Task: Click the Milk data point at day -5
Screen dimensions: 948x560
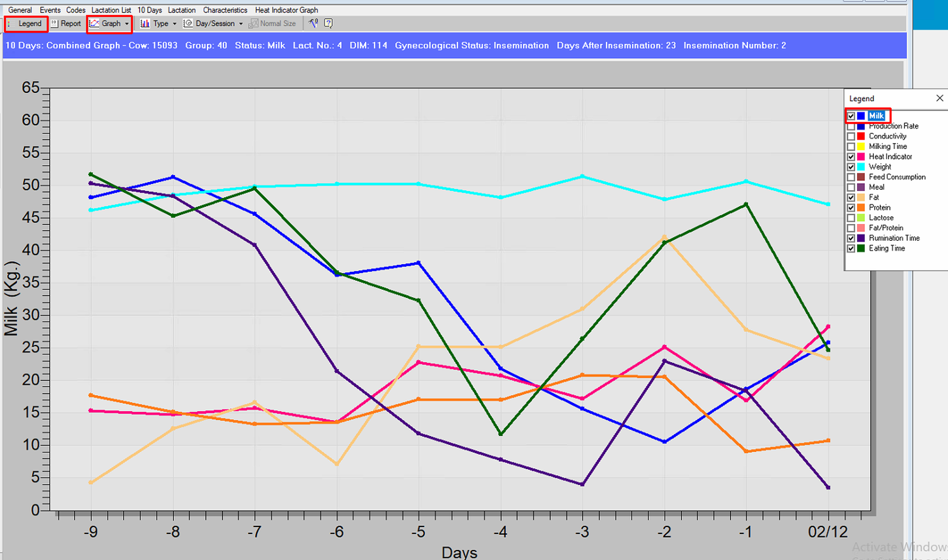Action: (x=418, y=263)
